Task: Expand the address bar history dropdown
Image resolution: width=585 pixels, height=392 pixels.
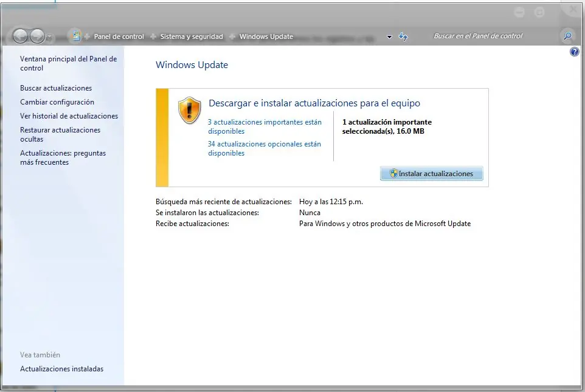Action: point(389,37)
